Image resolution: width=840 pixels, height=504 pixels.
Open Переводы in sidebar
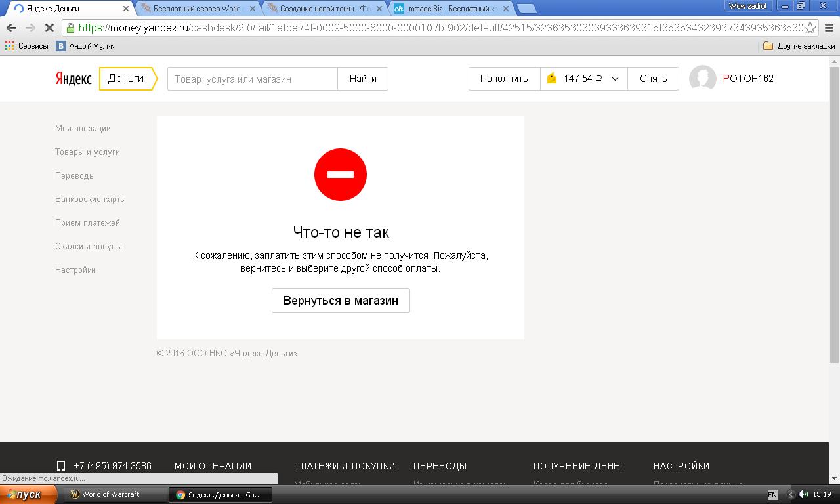point(75,176)
